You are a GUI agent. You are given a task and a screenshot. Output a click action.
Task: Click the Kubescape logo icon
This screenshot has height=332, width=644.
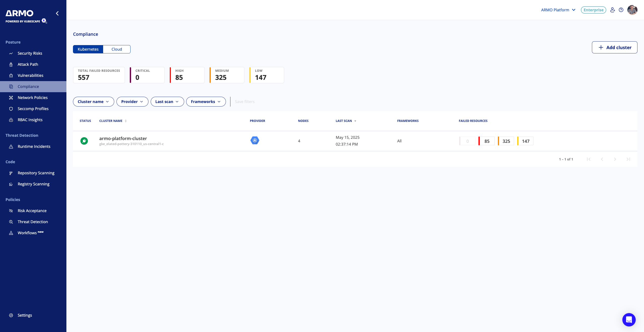44,21
